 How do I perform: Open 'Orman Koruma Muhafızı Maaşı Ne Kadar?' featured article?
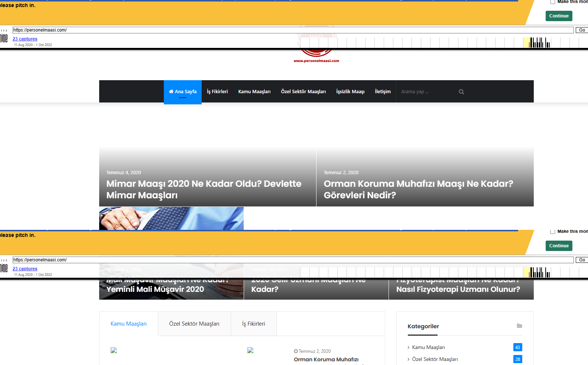point(418,189)
